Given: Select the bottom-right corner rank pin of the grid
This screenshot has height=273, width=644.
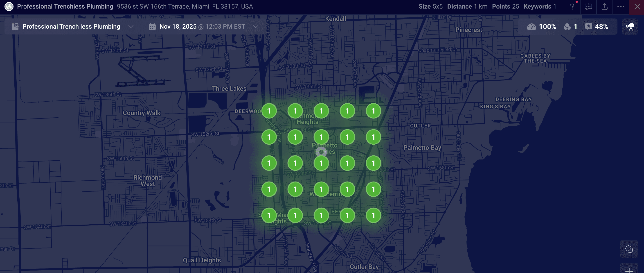Looking at the screenshot, I should [373, 215].
